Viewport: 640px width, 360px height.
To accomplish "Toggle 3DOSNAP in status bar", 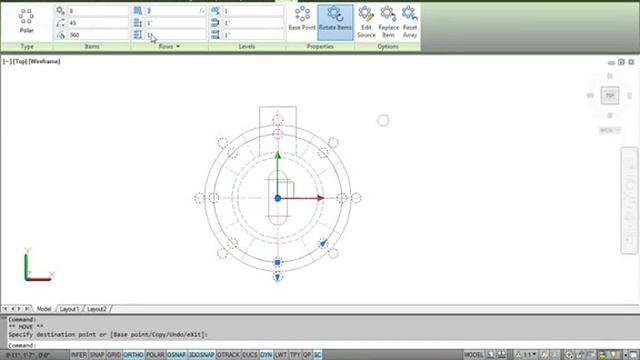I will 202,355.
